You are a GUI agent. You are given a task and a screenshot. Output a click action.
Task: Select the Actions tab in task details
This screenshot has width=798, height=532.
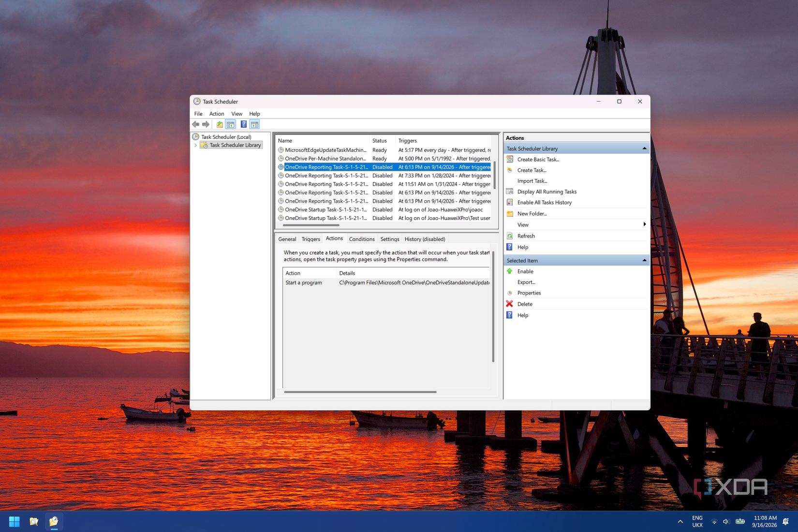click(x=334, y=238)
